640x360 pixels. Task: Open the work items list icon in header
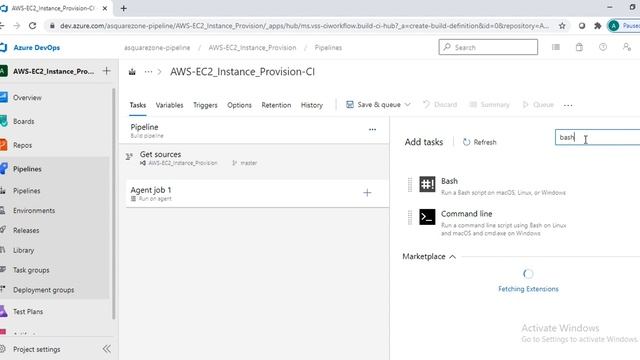tap(556, 47)
